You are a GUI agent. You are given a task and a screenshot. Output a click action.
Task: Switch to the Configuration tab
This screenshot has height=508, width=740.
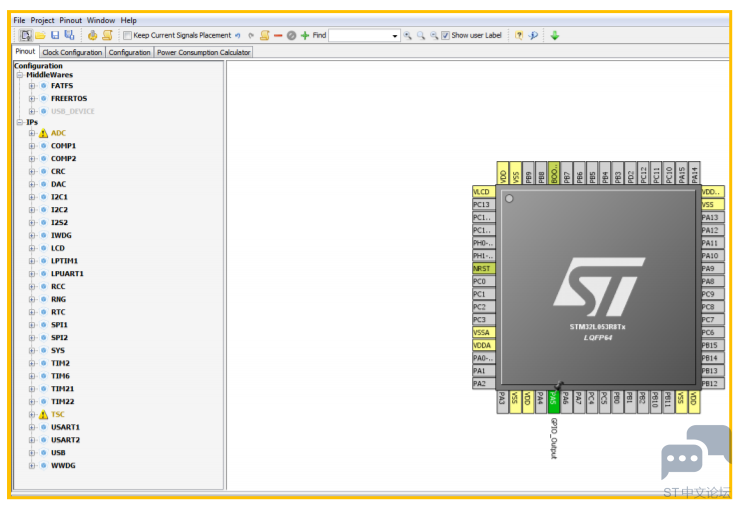pyautogui.click(x=129, y=52)
